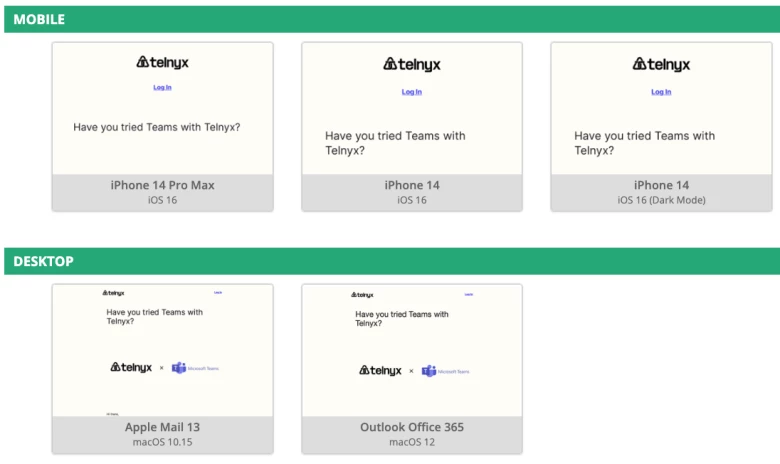Click headline text in iPhone 14 Pro Max preview
The width and height of the screenshot is (780, 464).
click(157, 127)
